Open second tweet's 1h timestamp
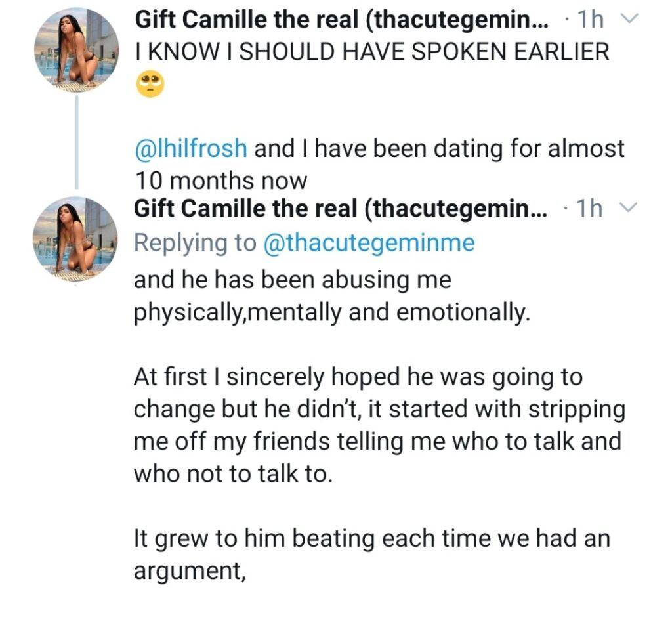The width and height of the screenshot is (672, 617). click(590, 208)
